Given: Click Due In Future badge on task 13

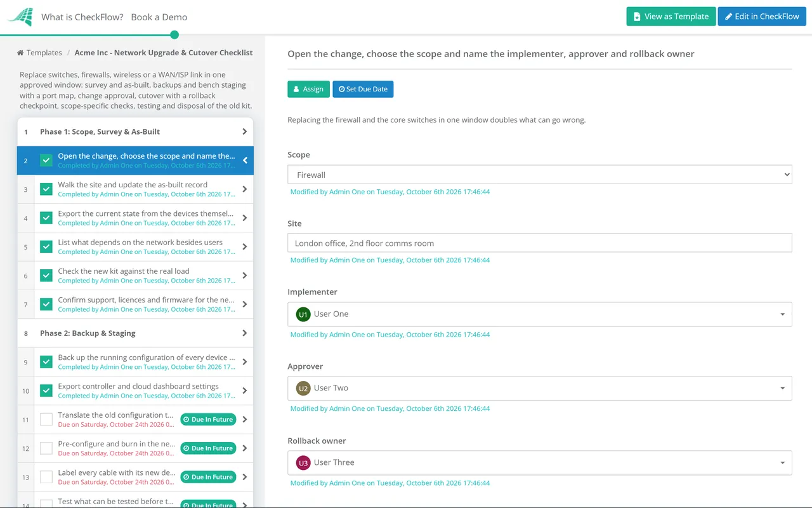Looking at the screenshot, I should (208, 477).
